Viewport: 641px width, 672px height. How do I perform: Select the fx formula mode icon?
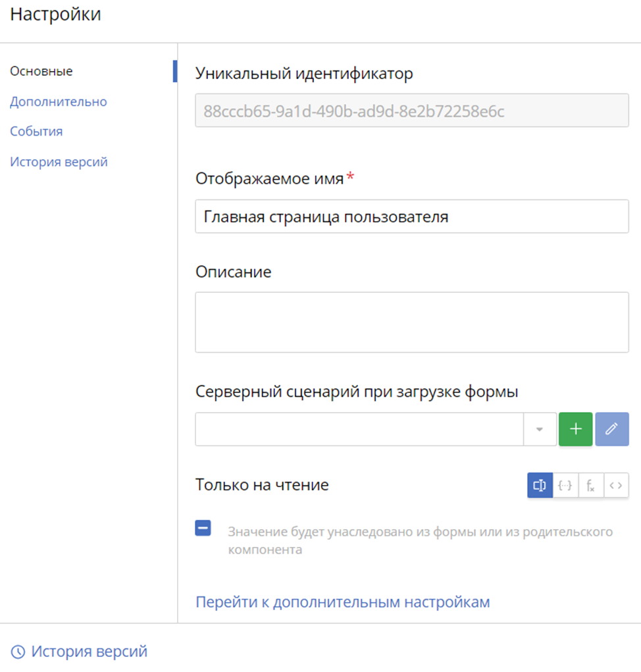(x=591, y=485)
